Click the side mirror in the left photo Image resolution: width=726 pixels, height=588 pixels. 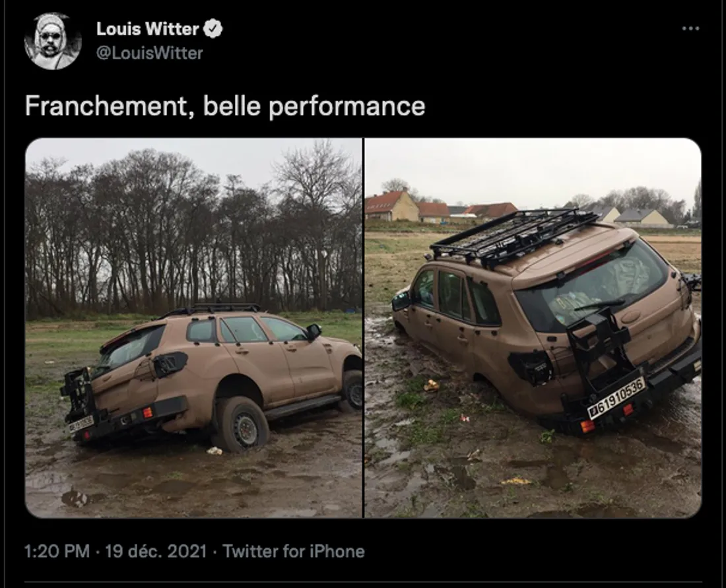coord(313,331)
